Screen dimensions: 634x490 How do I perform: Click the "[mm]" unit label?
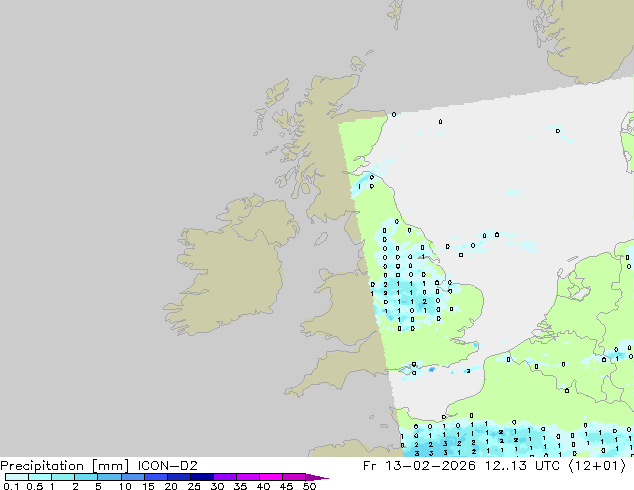tap(110, 466)
